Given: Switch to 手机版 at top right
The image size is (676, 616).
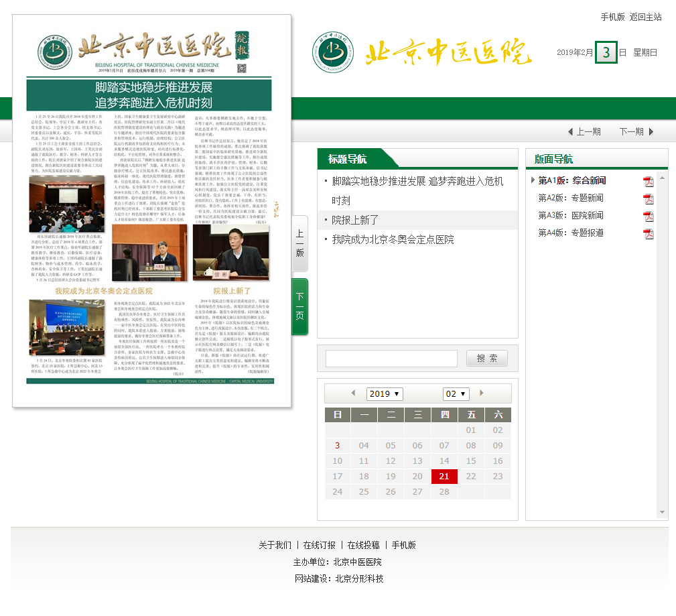Looking at the screenshot, I should point(612,17).
